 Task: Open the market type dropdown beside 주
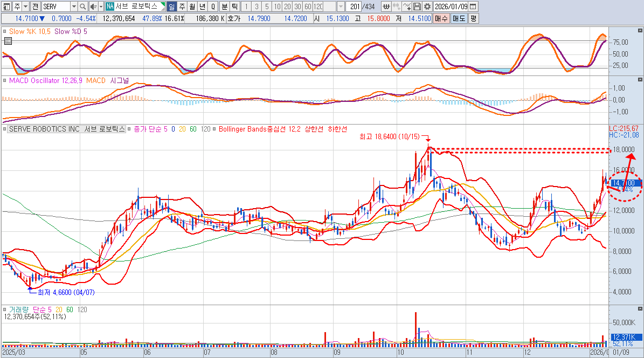pyautogui.click(x=25, y=6)
